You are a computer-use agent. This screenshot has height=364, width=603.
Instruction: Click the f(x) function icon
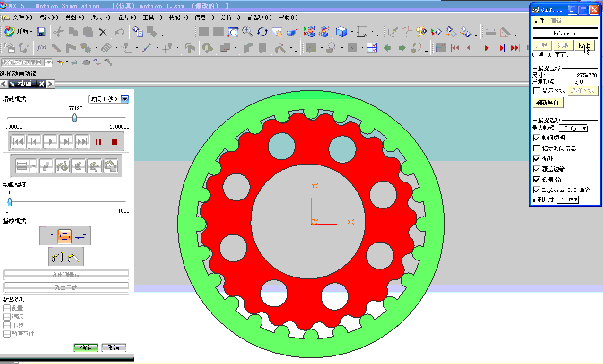point(41,48)
